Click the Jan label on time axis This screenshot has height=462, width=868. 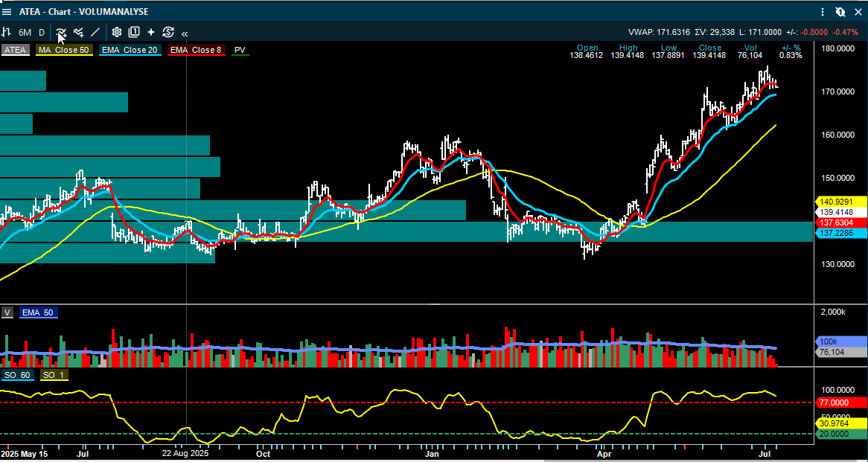tap(432, 454)
